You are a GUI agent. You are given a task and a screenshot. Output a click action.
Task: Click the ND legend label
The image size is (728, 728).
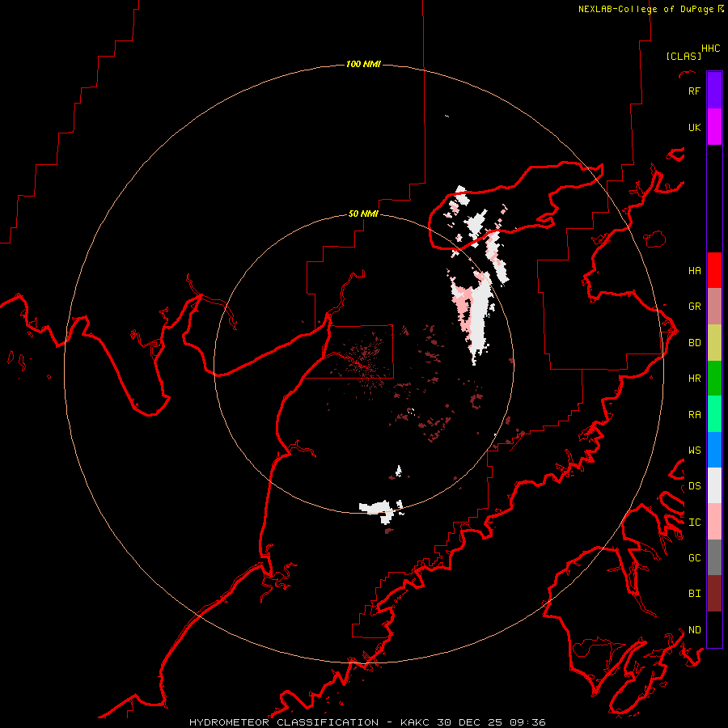tap(694, 629)
